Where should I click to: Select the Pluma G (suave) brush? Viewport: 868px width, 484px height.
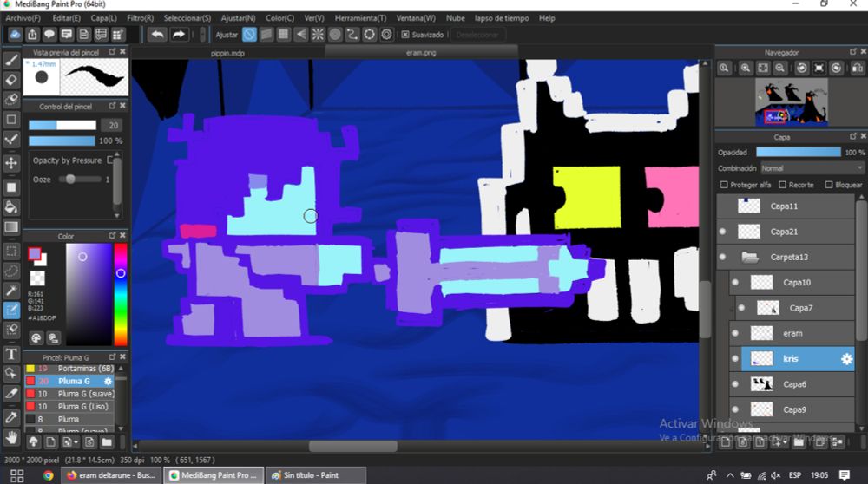(69, 394)
